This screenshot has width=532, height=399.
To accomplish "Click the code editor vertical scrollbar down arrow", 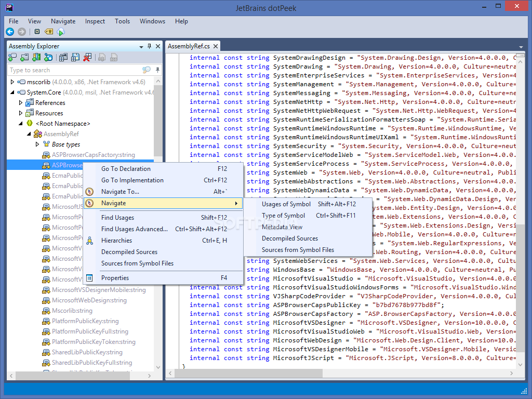I will [x=521, y=365].
